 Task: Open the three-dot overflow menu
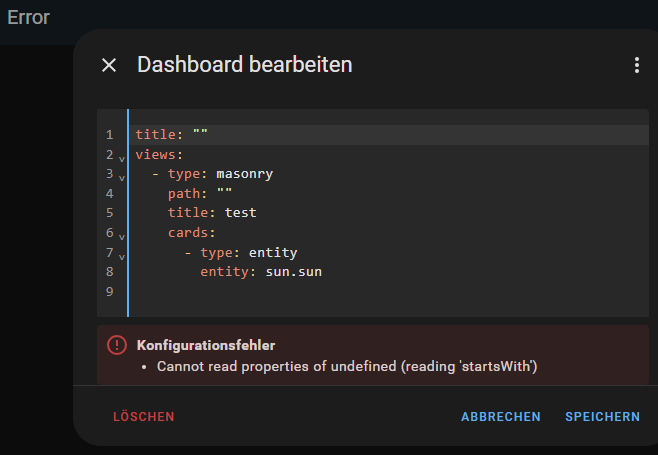[636, 65]
